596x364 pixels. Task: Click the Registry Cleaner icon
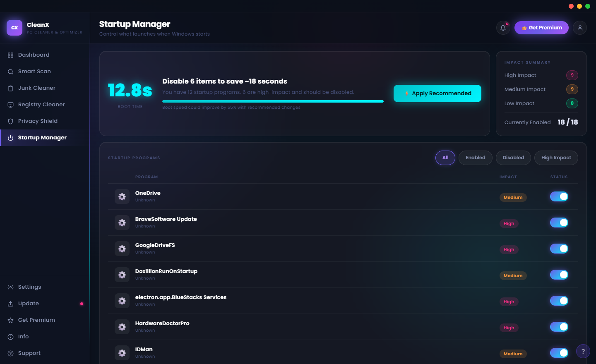(11, 105)
